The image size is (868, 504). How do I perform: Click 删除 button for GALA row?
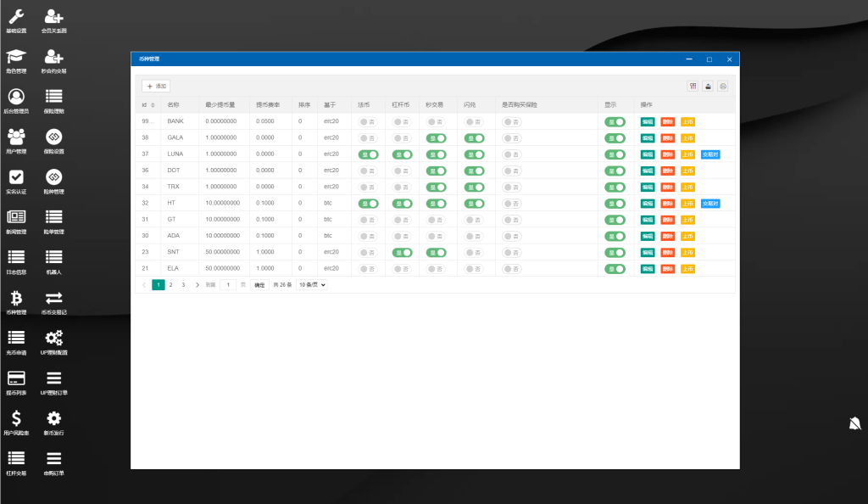point(668,138)
